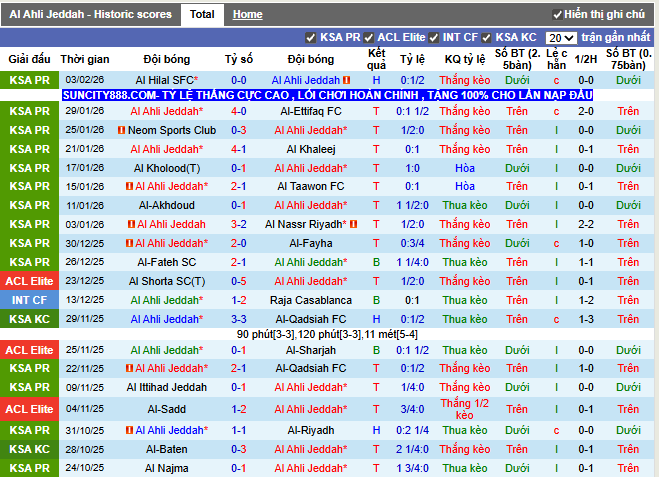Click red card icon beside Al Ahli Jeddah 03/02/26
This screenshot has width=659, height=477.
[x=347, y=80]
